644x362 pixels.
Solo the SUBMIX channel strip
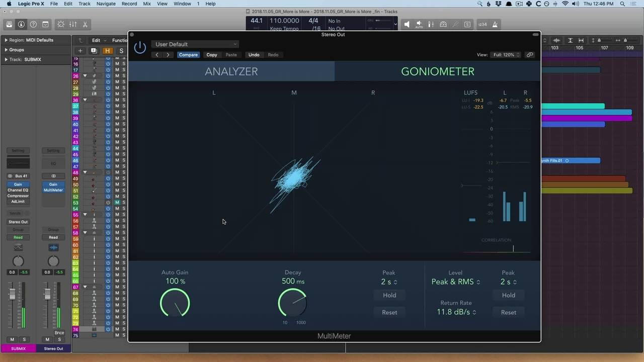pos(24,339)
